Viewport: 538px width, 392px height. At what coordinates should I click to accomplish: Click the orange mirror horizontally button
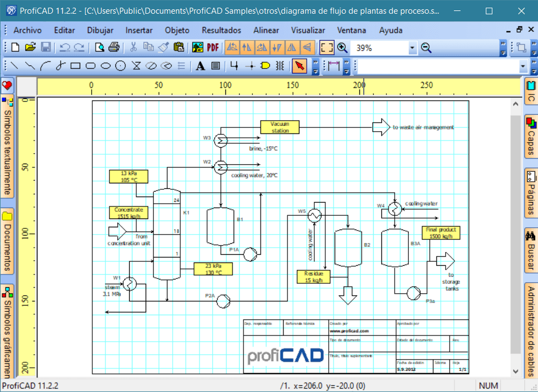(x=292, y=48)
